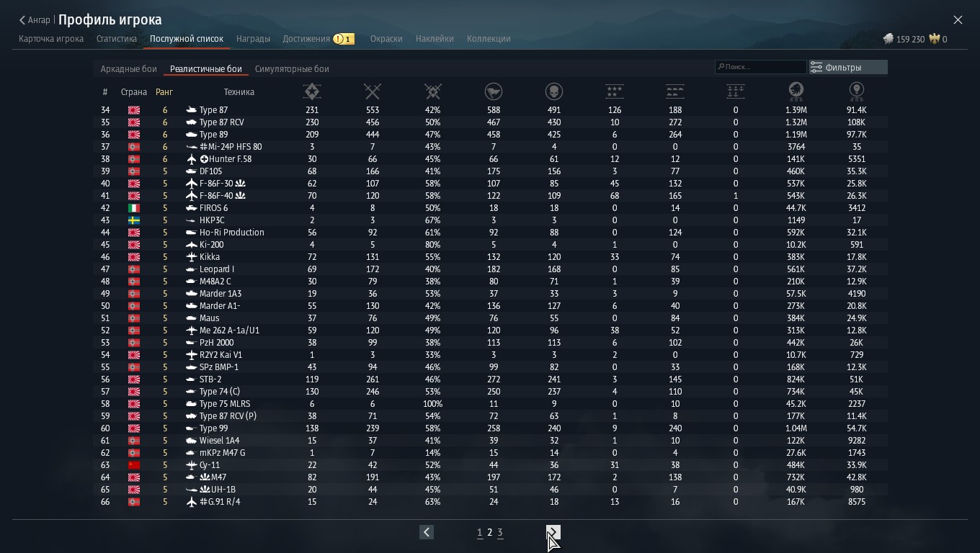Sort by respawns flag icon
This screenshot has width=980, height=553.
tap(494, 91)
